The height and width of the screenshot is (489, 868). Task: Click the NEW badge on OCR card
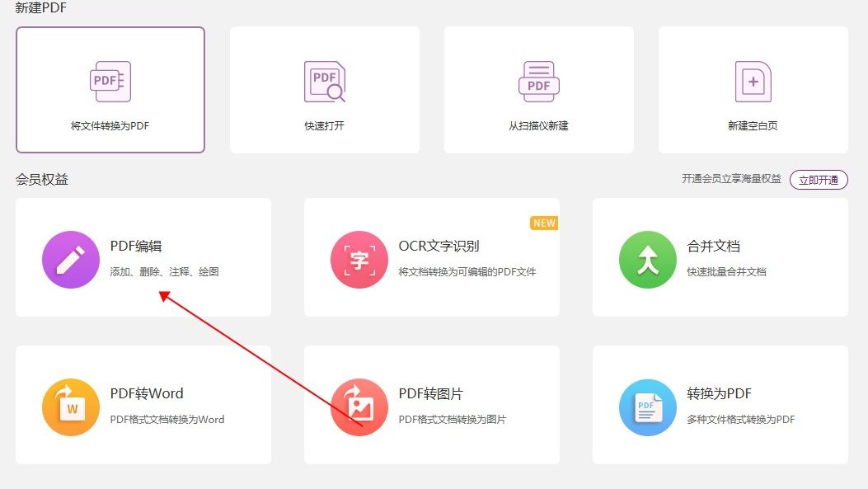pyautogui.click(x=544, y=223)
